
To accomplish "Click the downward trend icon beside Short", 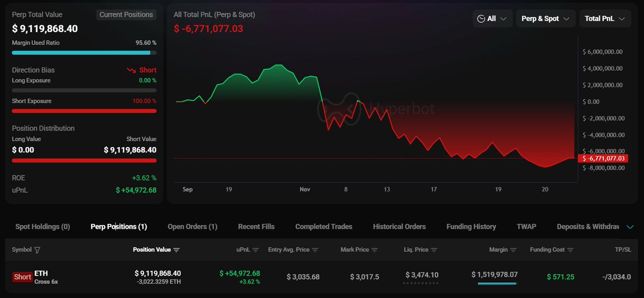I will click(132, 70).
